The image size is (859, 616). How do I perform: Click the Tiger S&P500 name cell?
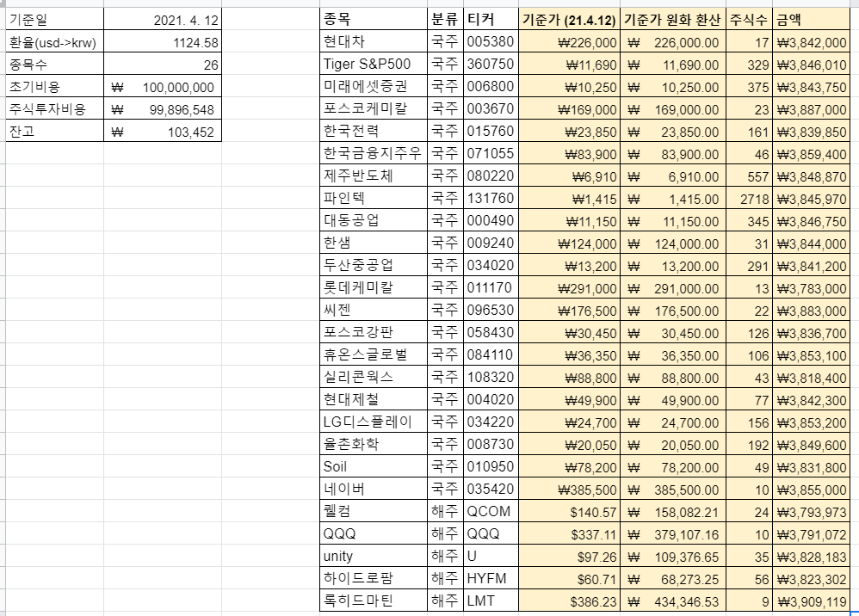pos(373,65)
